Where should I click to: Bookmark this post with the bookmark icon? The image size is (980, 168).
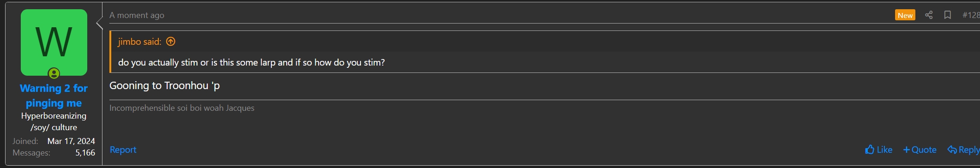point(947,15)
